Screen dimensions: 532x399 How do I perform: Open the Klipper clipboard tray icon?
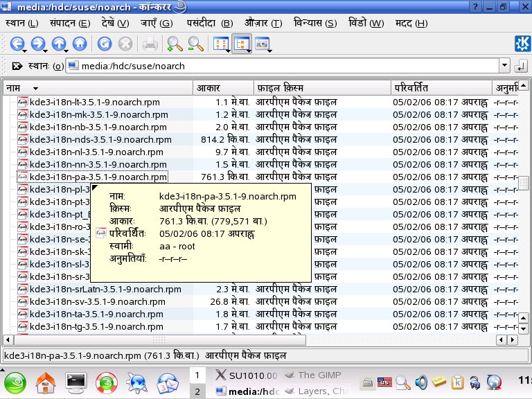point(457,382)
